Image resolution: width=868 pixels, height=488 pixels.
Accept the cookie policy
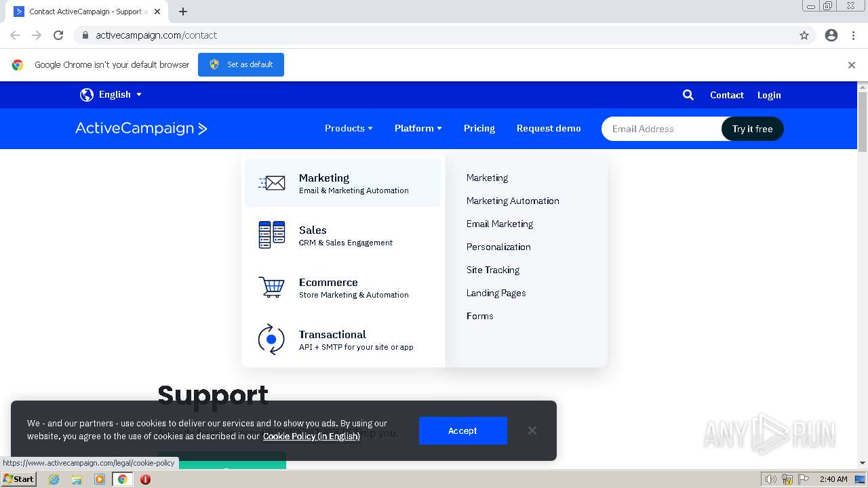pos(462,430)
